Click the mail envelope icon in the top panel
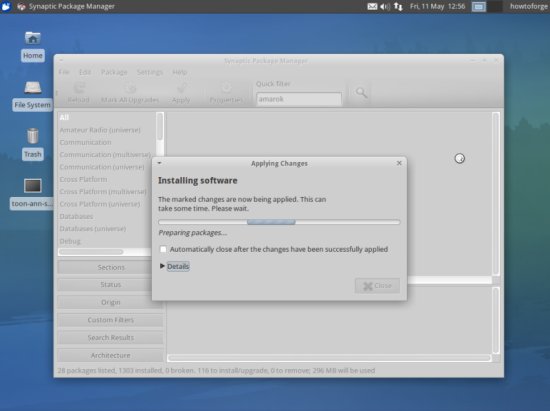This screenshot has width=550, height=411. [372, 6]
